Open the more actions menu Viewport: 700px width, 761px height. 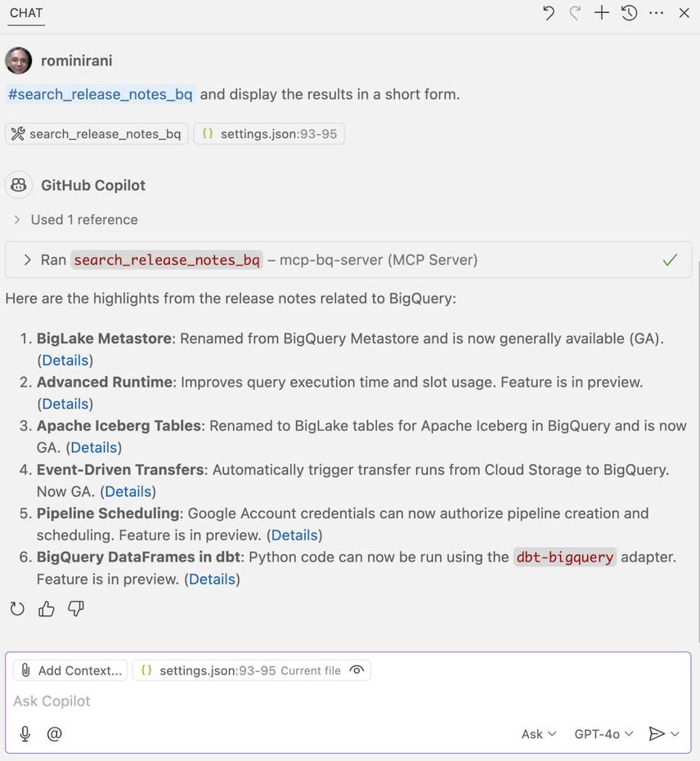coord(656,13)
